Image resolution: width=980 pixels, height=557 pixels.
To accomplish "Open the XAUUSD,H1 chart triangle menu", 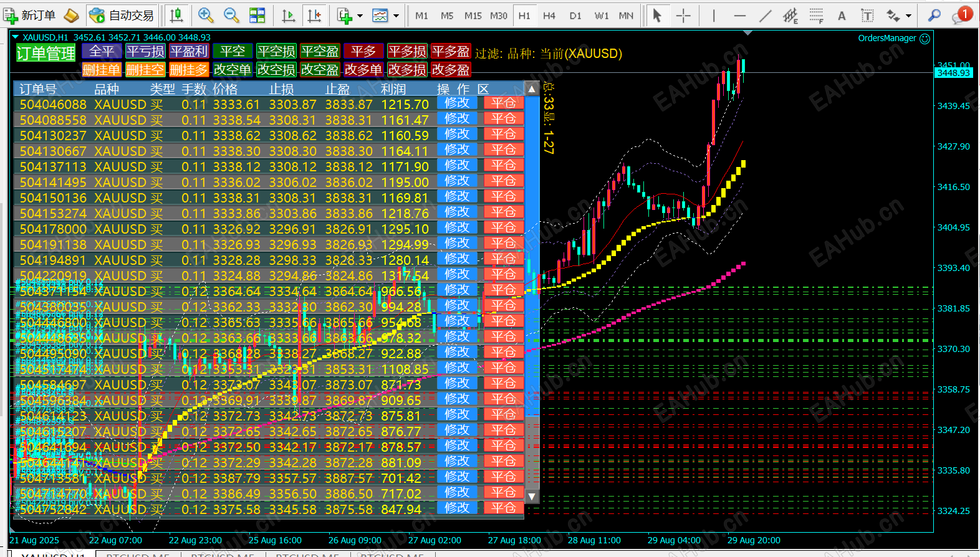I will pos(16,37).
